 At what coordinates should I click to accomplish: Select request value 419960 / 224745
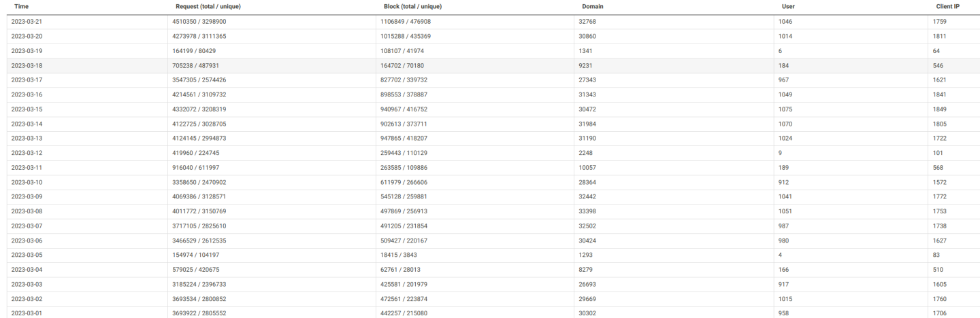click(x=197, y=153)
